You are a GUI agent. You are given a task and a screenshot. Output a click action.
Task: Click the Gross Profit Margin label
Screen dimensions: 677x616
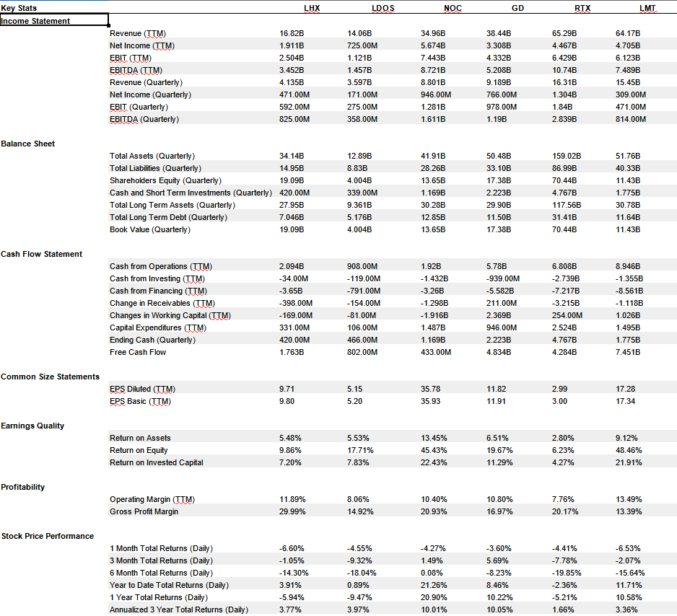(x=144, y=511)
